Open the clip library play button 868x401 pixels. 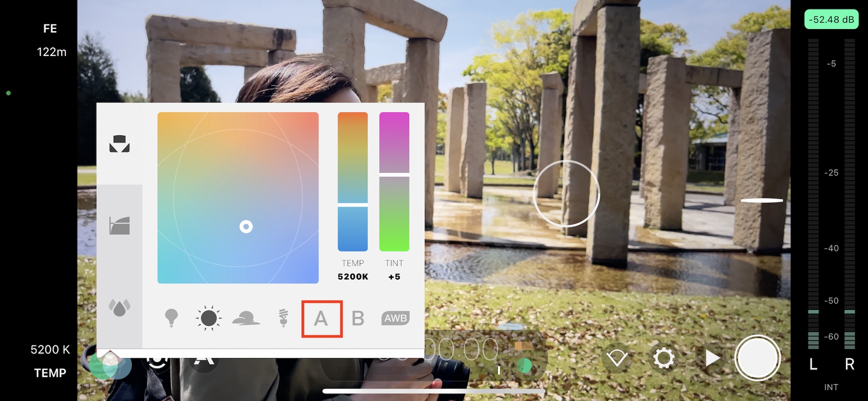(712, 358)
